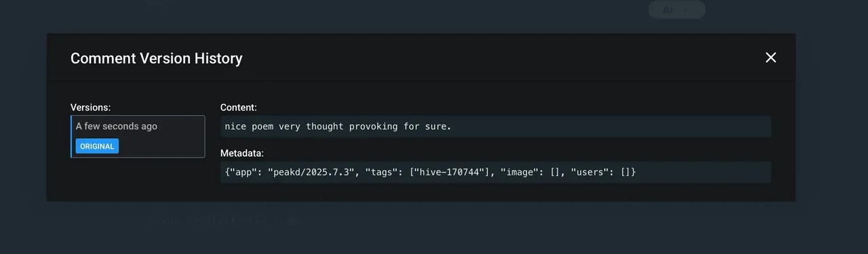Image resolution: width=868 pixels, height=254 pixels.
Task: Click the Comment Version History title
Action: pos(157,58)
